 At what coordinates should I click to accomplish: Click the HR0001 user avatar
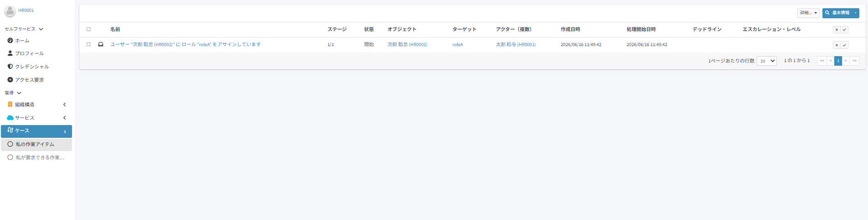point(10,11)
